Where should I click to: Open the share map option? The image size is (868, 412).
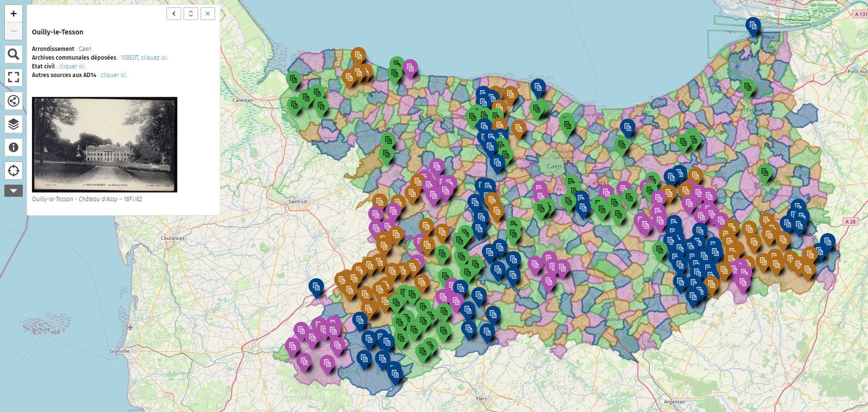click(14, 100)
